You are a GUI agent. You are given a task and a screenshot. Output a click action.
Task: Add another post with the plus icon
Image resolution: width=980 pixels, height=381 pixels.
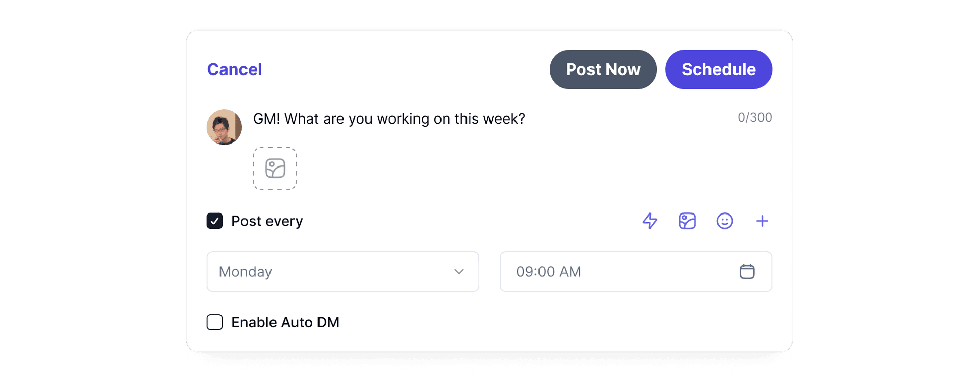click(x=763, y=221)
